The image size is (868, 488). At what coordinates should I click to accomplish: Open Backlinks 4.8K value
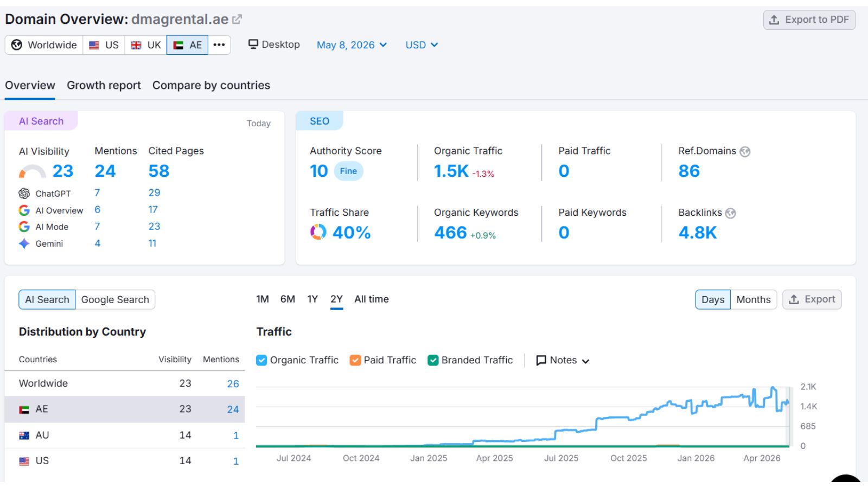pyautogui.click(x=698, y=233)
